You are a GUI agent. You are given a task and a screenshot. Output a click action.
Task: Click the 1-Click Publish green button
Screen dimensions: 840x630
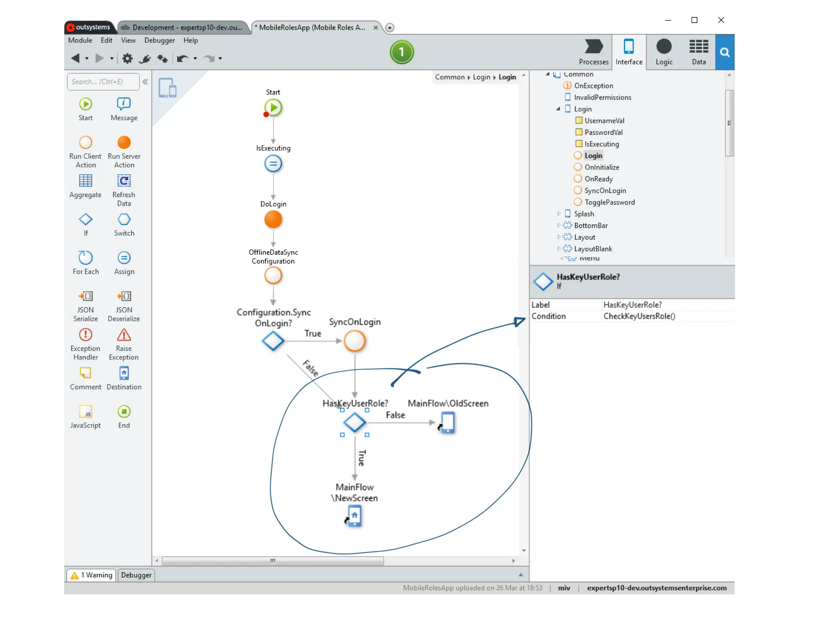(x=402, y=52)
